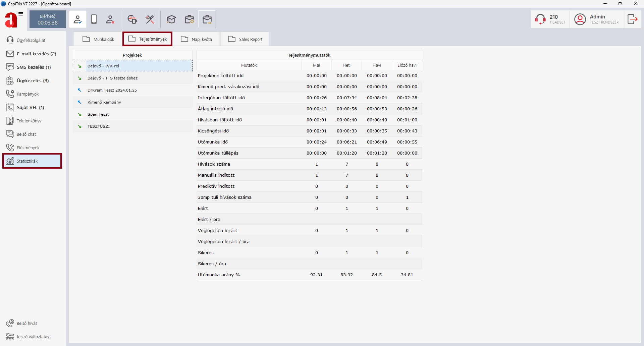Toggle the hamburger menu beside the logo
Viewport: 644px width, 346px height.
[x=21, y=14]
